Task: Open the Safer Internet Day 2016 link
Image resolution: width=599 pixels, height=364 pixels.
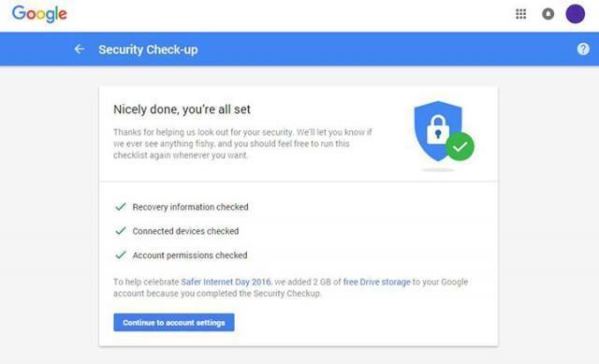Action: click(x=226, y=282)
